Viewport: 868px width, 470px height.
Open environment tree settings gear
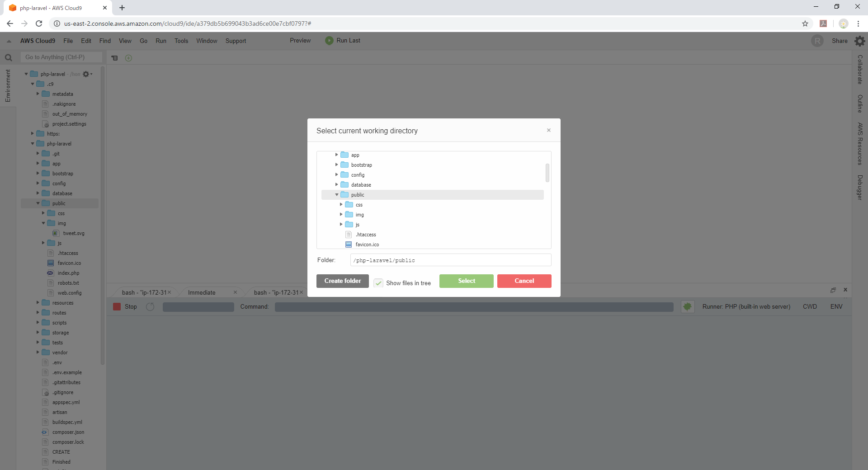87,74
